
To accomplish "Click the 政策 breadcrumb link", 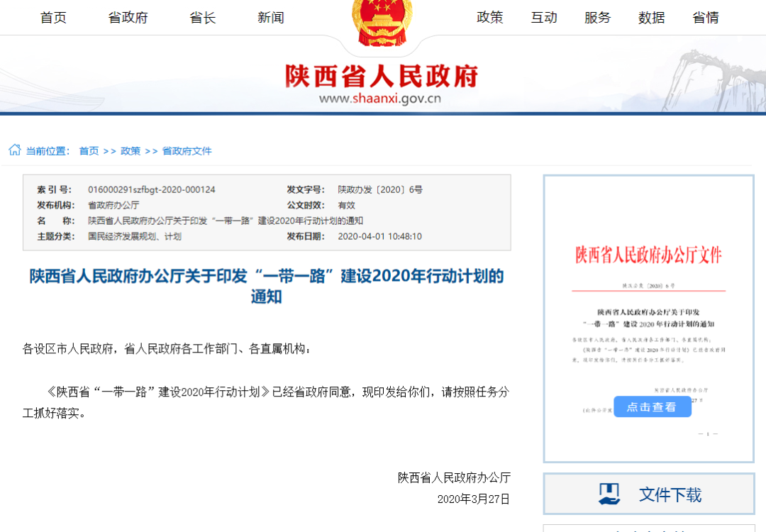I will coord(131,151).
